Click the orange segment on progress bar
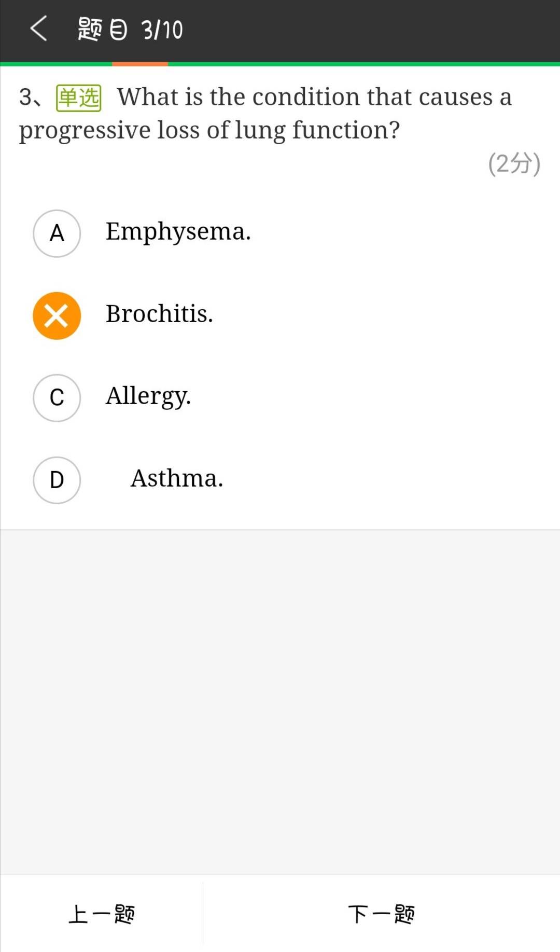 [x=140, y=64]
